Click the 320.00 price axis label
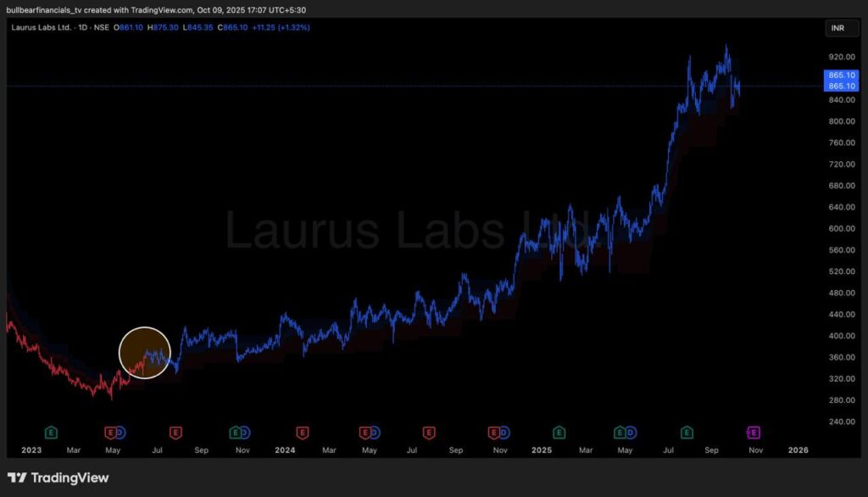 pos(842,379)
